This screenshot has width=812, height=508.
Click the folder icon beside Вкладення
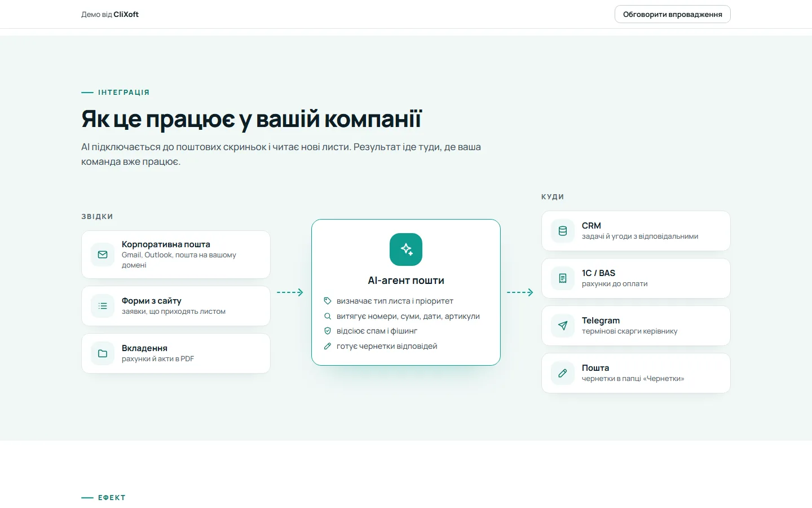(x=103, y=353)
